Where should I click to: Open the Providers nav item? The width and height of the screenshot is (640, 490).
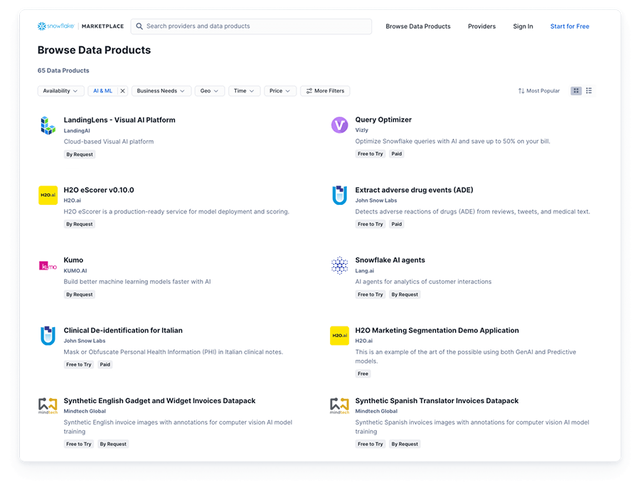[482, 26]
